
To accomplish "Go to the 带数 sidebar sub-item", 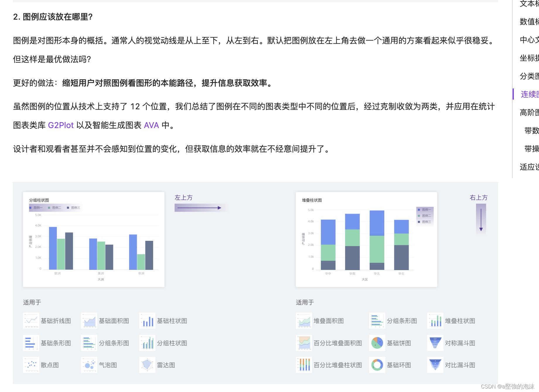I will [x=531, y=131].
